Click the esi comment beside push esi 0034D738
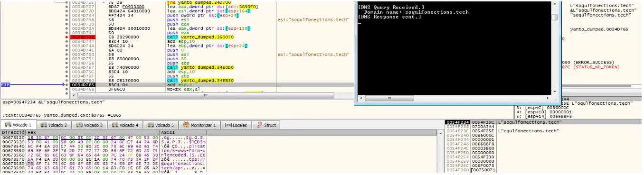This screenshot has width=644, height=175. pos(313,19)
